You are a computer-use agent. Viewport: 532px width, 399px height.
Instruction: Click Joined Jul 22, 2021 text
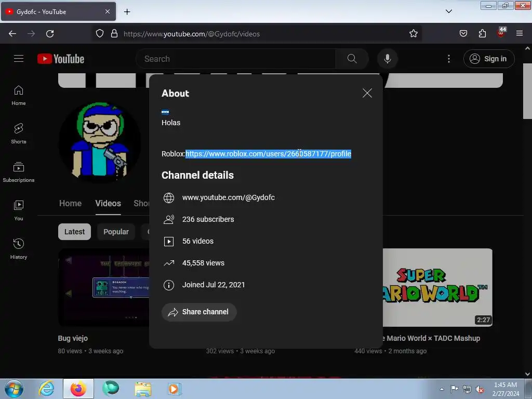click(214, 285)
